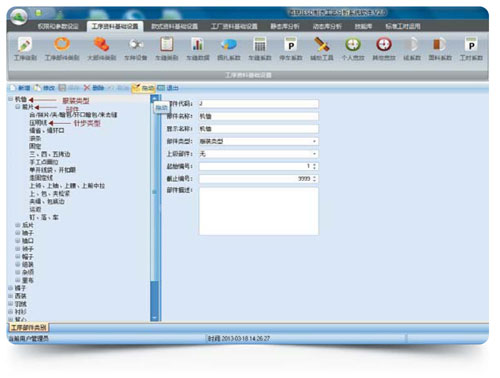Screen dimensions: 500x378
Task: Click the red compass ribbon icon
Action: coord(384,44)
